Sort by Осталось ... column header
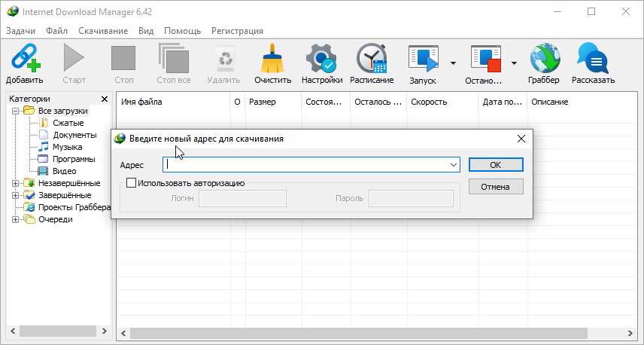This screenshot has height=345, width=644. pos(378,102)
